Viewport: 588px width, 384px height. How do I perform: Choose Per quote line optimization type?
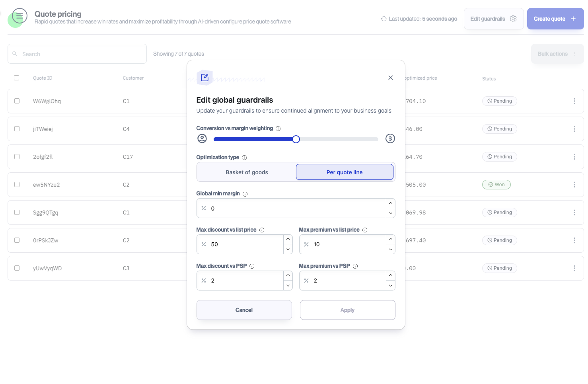tap(345, 172)
